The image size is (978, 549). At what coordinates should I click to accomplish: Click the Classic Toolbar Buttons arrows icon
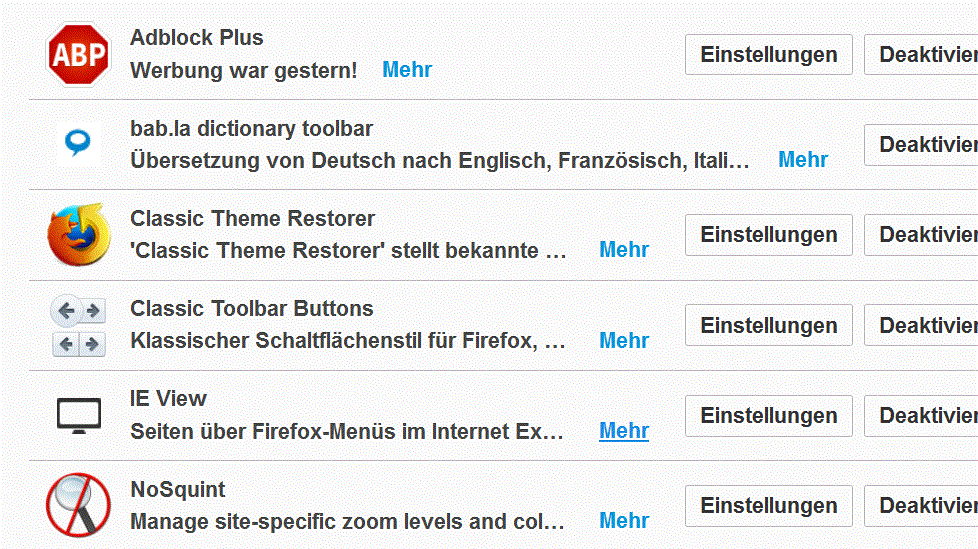pyautogui.click(x=78, y=326)
